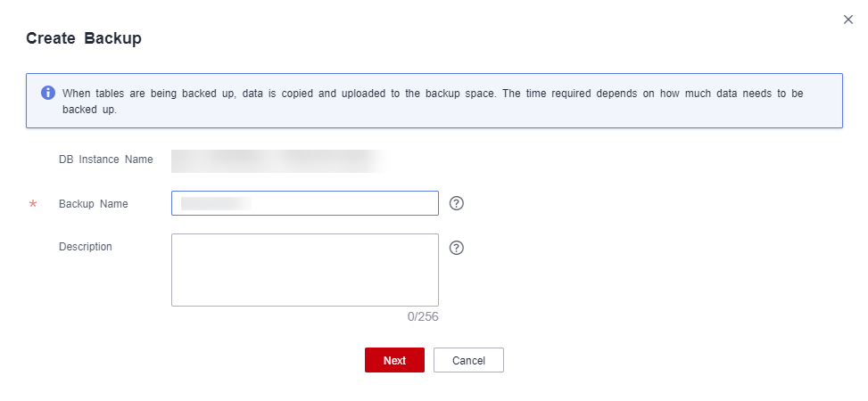The width and height of the screenshot is (868, 401).
Task: Cancel the backup creation
Action: (468, 360)
